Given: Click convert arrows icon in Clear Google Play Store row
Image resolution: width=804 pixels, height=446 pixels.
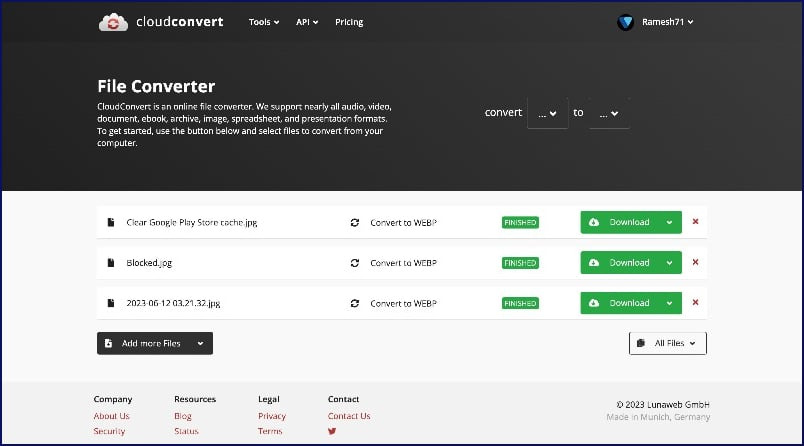Looking at the screenshot, I should tap(354, 222).
